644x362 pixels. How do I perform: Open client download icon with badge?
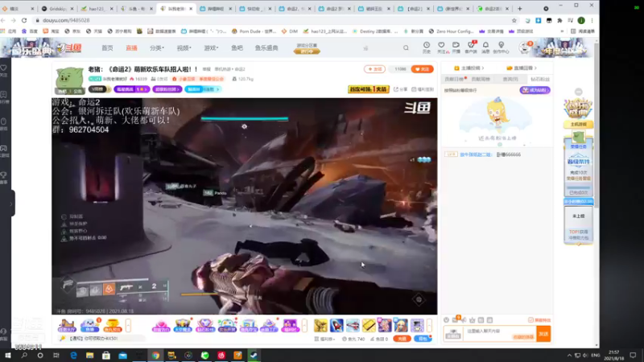[471, 47]
